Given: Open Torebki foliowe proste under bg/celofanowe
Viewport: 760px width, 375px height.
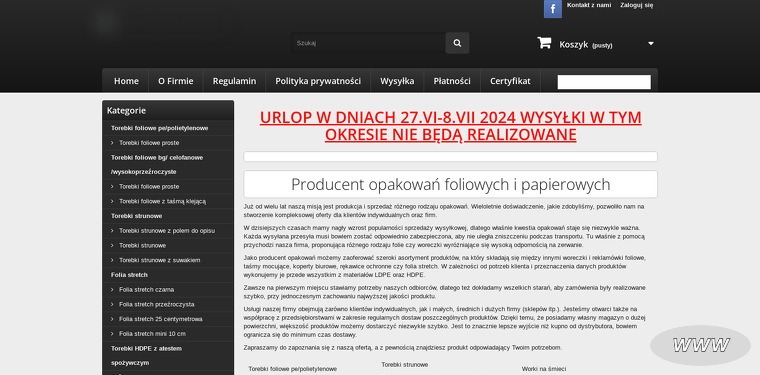Looking at the screenshot, I should [x=149, y=187].
